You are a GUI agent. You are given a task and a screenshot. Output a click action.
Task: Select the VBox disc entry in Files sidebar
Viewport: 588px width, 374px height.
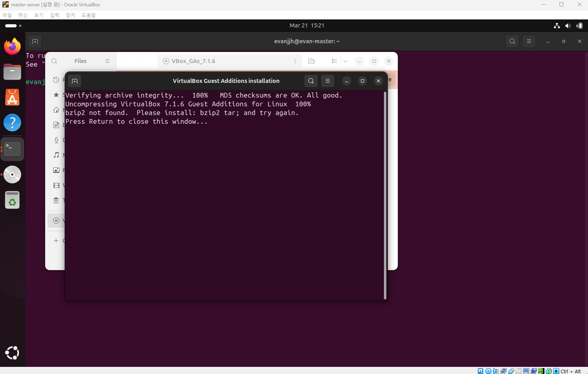click(x=56, y=221)
